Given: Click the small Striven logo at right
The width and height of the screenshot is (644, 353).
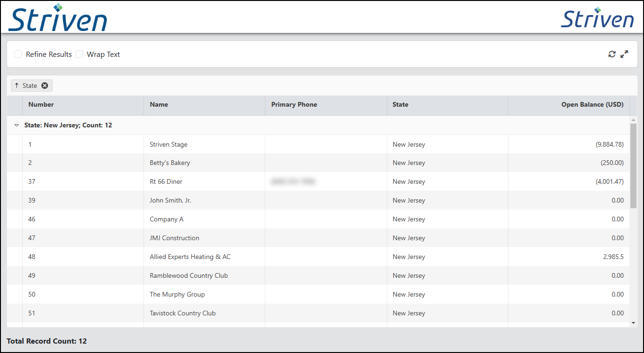Looking at the screenshot, I should coord(597,17).
